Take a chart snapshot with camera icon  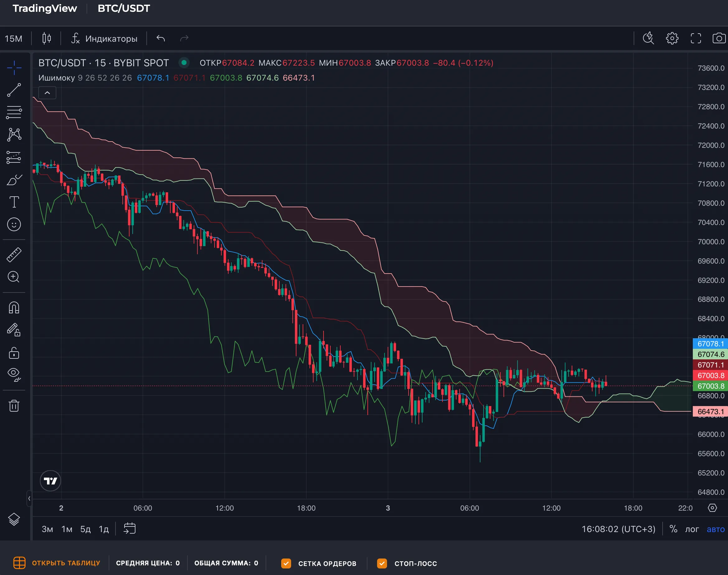pyautogui.click(x=719, y=38)
